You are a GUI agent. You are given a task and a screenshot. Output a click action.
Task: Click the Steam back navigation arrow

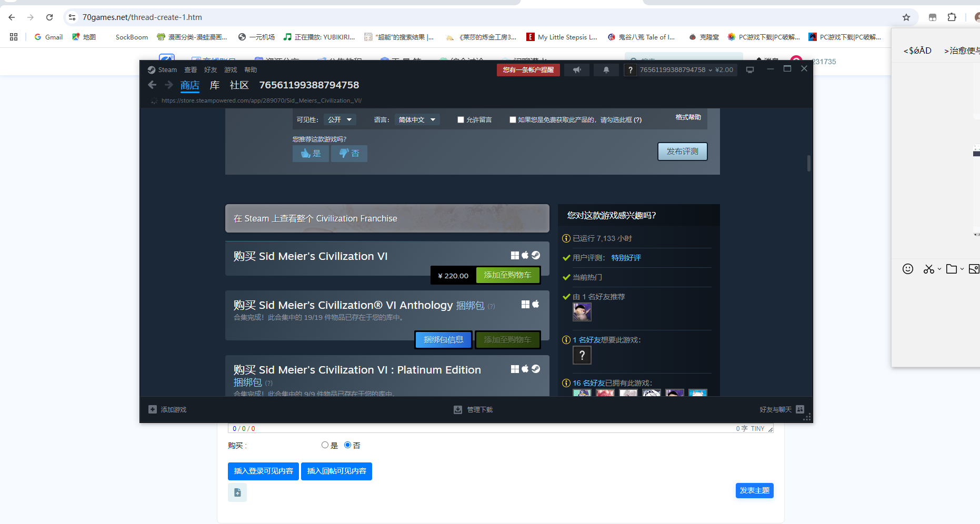(x=152, y=85)
